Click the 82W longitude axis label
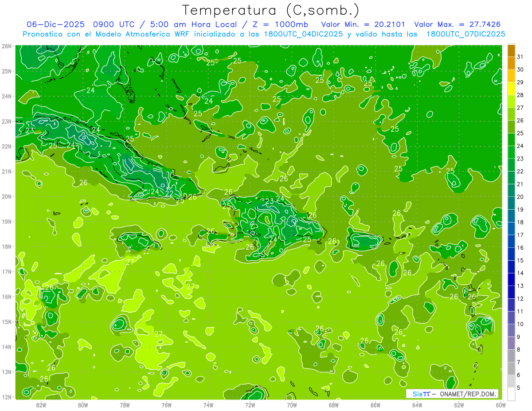Viewport: 532px width, 411px height. (41, 405)
